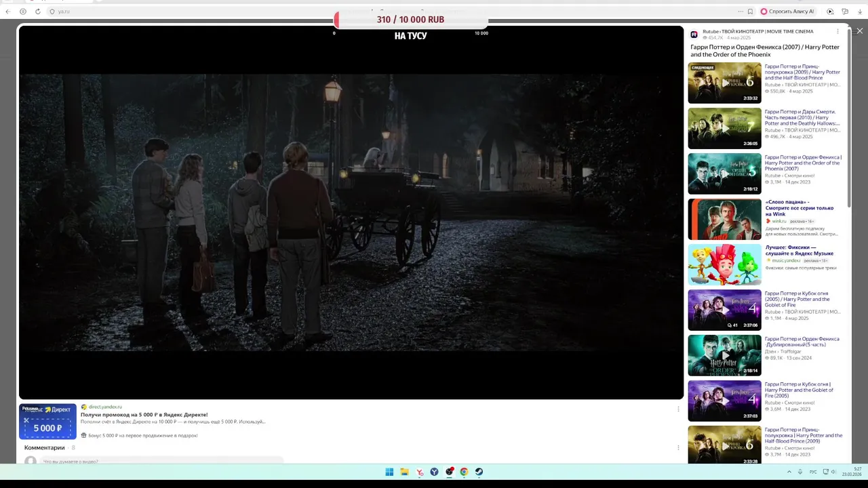Open Принц-полукровка (2009) next video thumbnail

coord(724,83)
